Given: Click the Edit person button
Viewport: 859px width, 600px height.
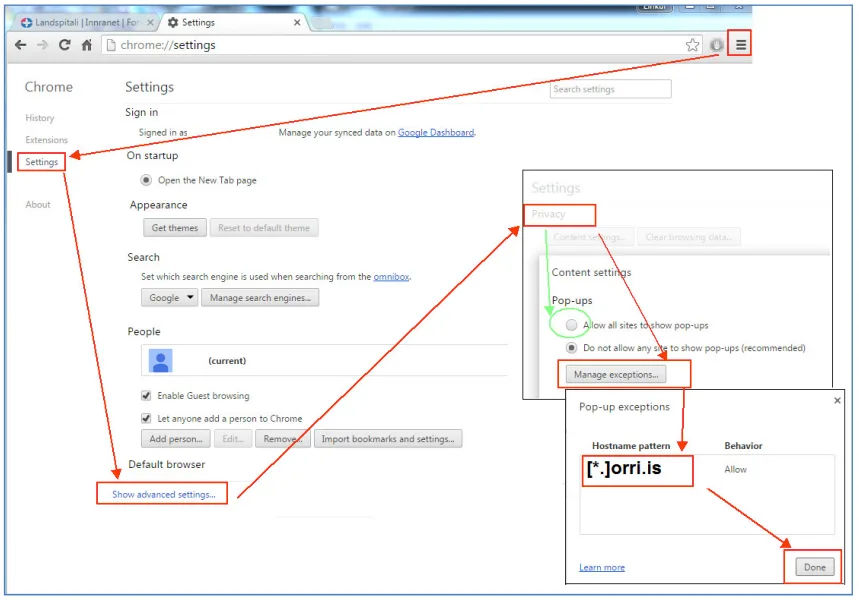Looking at the screenshot, I should click(x=233, y=439).
